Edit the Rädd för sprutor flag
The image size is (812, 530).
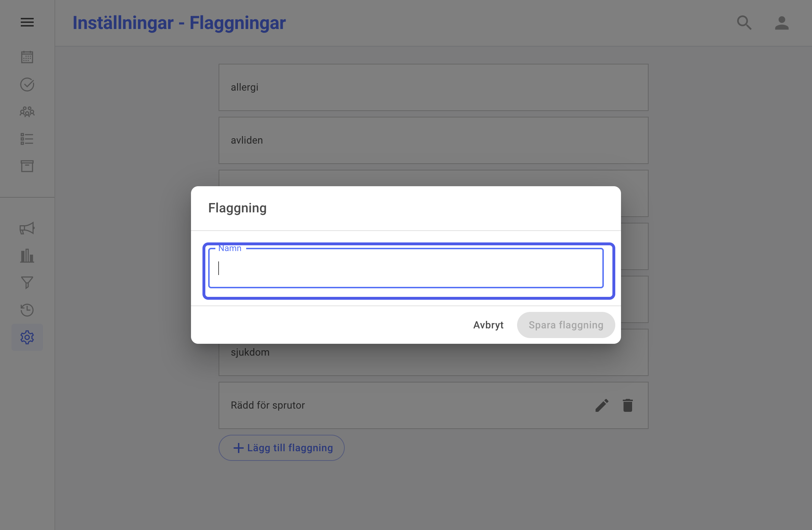(602, 405)
